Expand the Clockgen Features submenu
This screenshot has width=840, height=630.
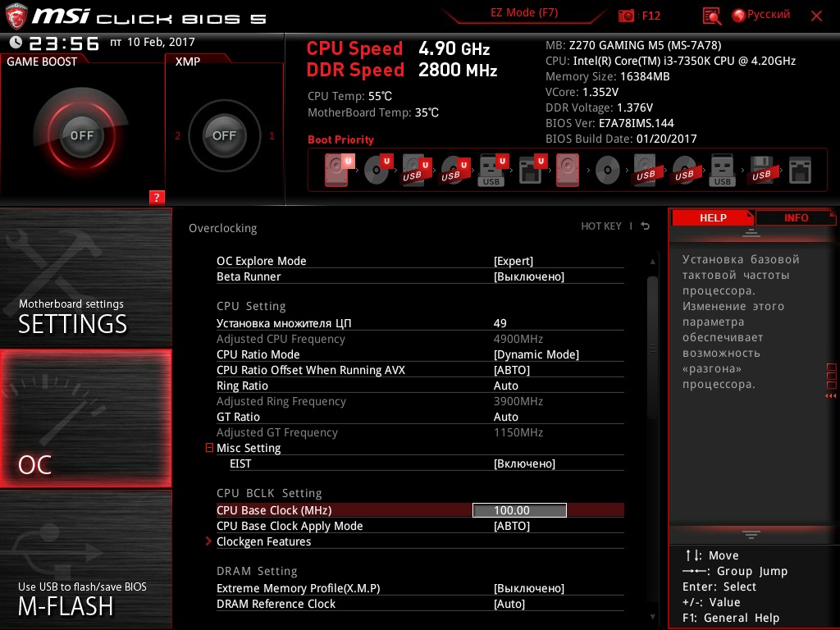click(209, 541)
